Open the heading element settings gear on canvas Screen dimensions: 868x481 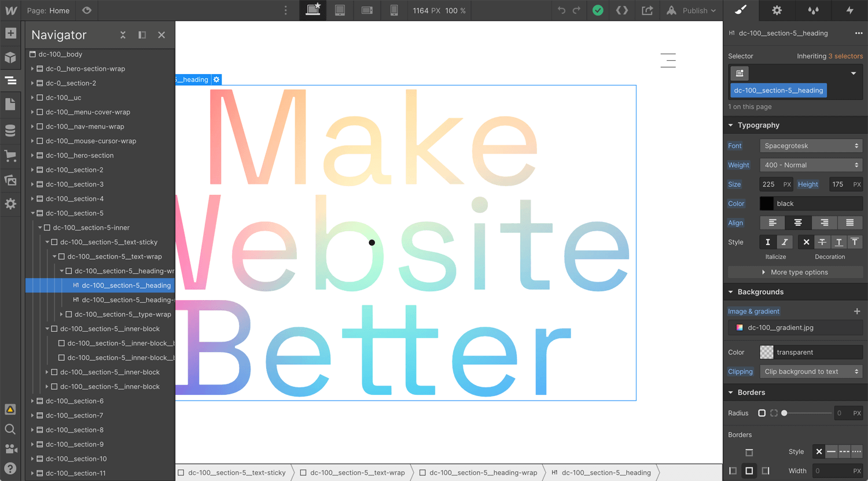pyautogui.click(x=216, y=80)
